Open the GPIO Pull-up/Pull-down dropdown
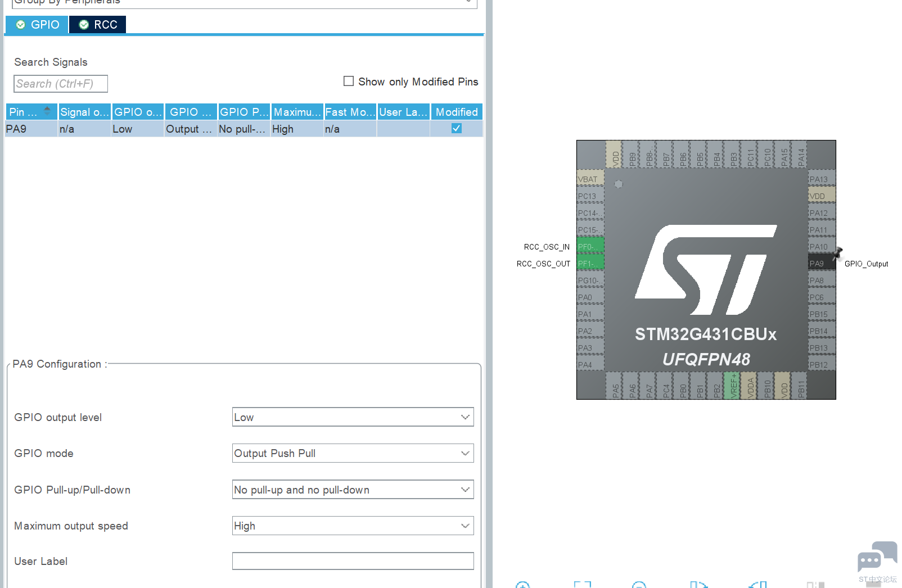 click(x=353, y=490)
